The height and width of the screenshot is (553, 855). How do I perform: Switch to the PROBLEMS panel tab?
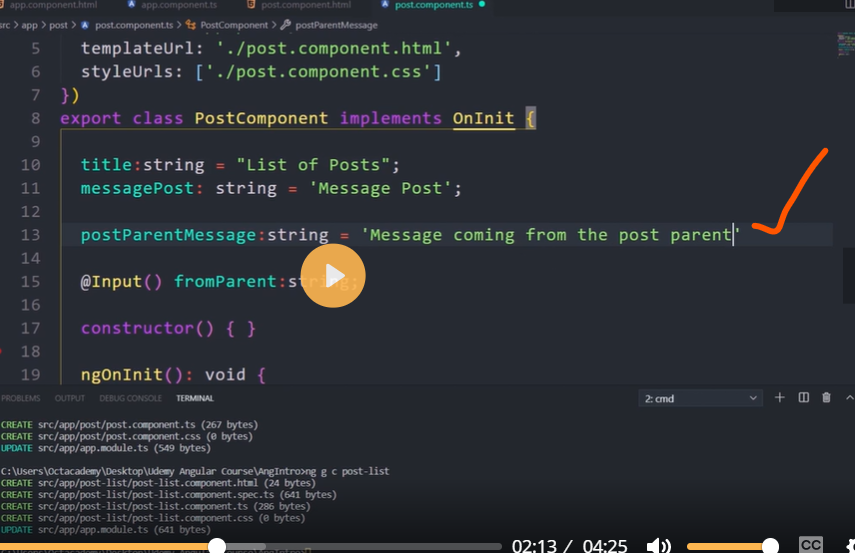coord(20,398)
